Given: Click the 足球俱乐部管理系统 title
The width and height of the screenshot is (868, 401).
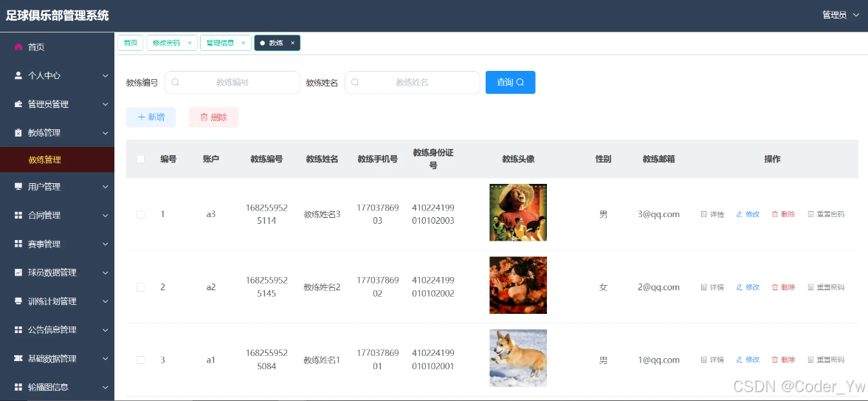Looking at the screenshot, I should tap(58, 16).
